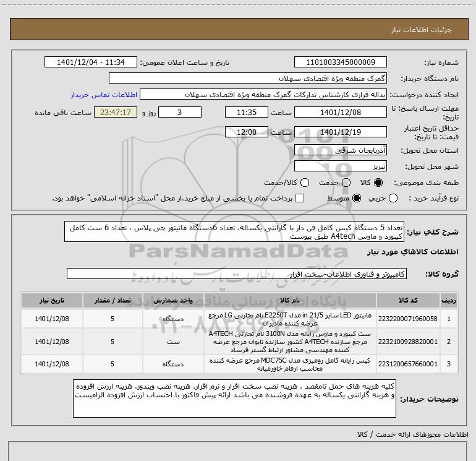This screenshot has height=461, width=476.
Task: Select item code 2231200657660001
Action: point(408,364)
